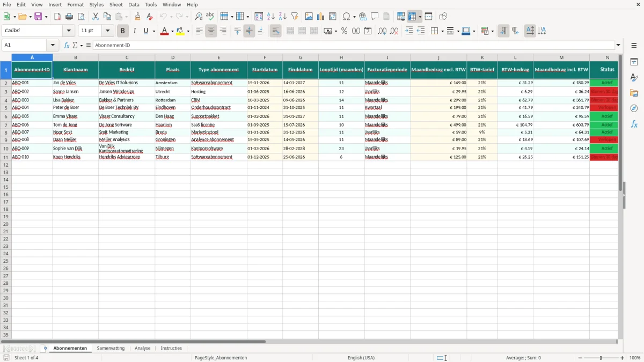Open the Format menu
Screen dimensions: 644x362
75,4
